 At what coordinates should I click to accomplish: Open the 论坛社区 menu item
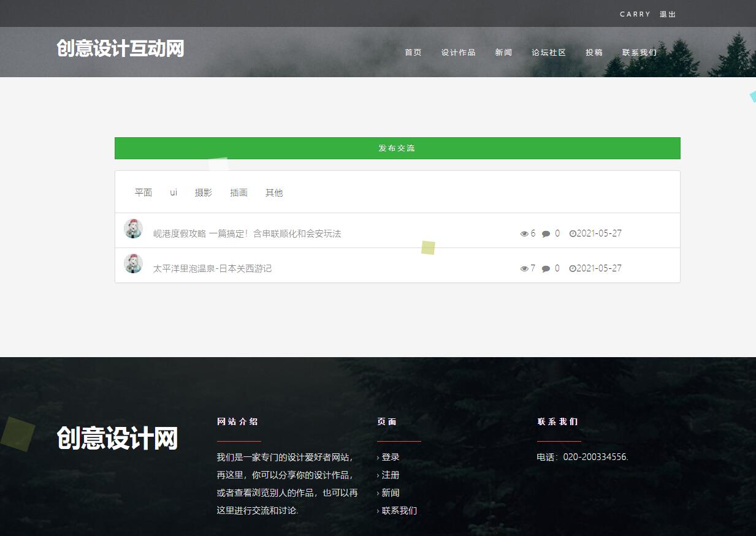tap(549, 52)
